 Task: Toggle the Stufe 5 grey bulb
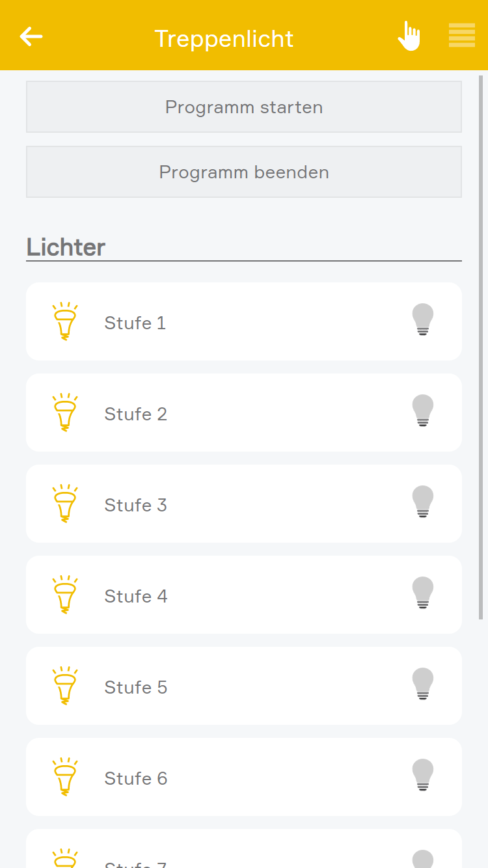click(423, 685)
